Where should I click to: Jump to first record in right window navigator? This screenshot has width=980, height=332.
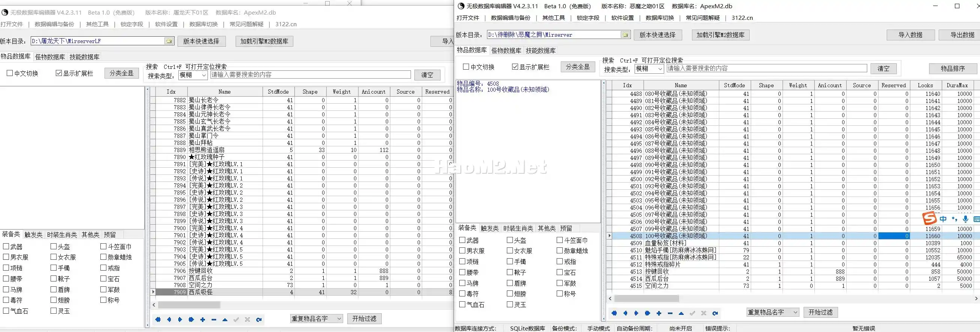pos(614,313)
